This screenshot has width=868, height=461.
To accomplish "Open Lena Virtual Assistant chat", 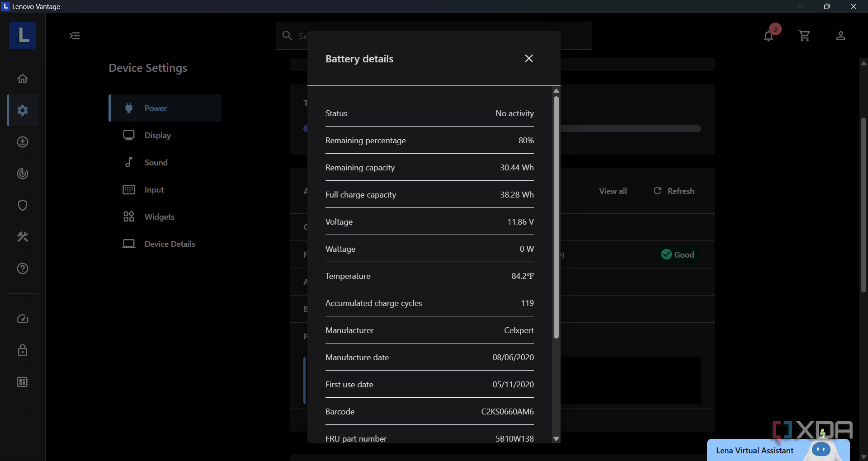I will point(778,450).
